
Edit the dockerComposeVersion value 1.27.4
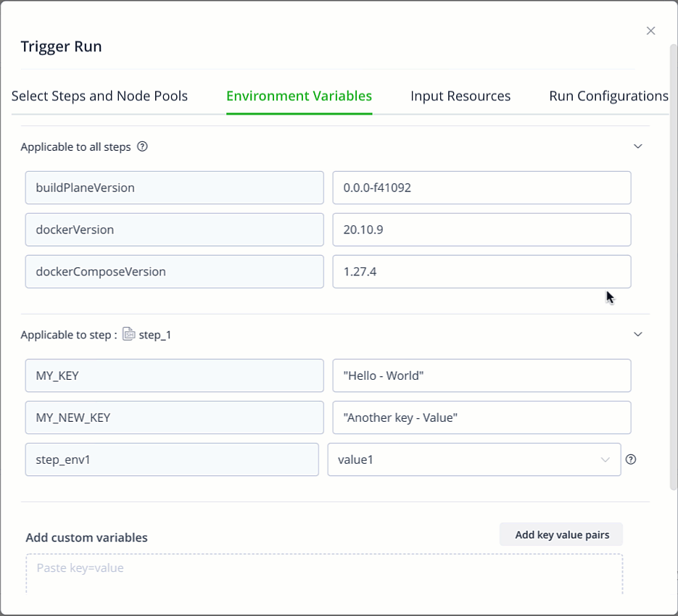click(x=481, y=272)
